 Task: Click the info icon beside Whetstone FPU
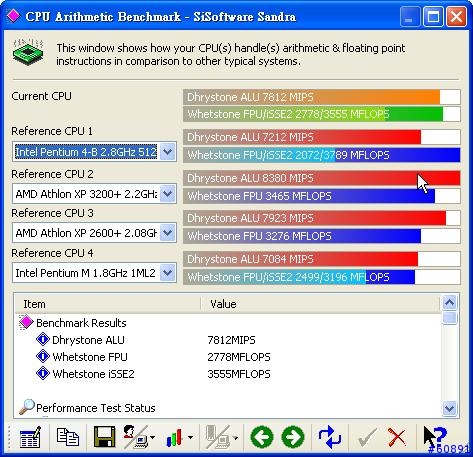tap(43, 356)
